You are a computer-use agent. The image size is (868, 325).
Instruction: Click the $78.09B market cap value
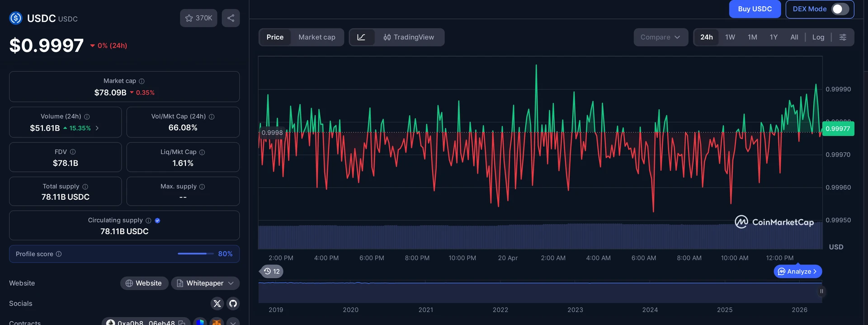[110, 93]
